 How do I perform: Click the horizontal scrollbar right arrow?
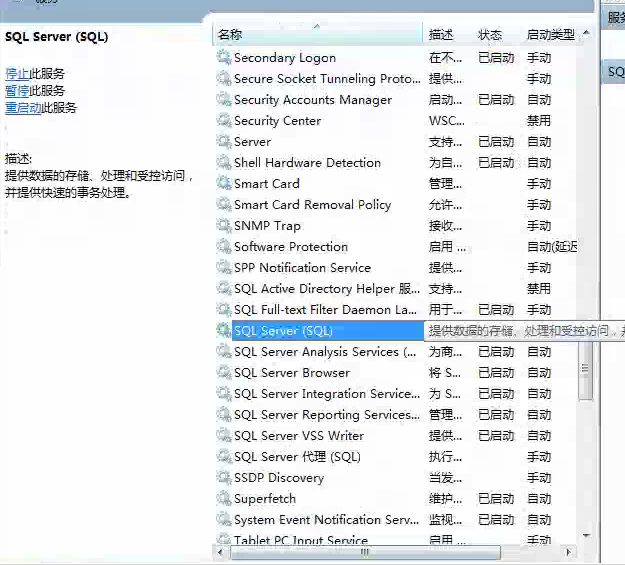click(569, 552)
